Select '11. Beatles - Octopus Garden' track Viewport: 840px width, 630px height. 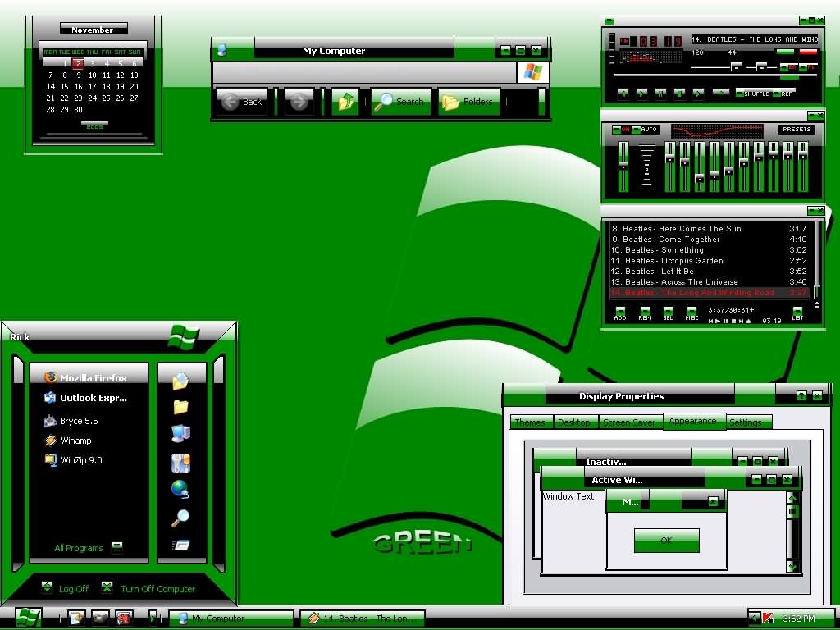[709, 260]
